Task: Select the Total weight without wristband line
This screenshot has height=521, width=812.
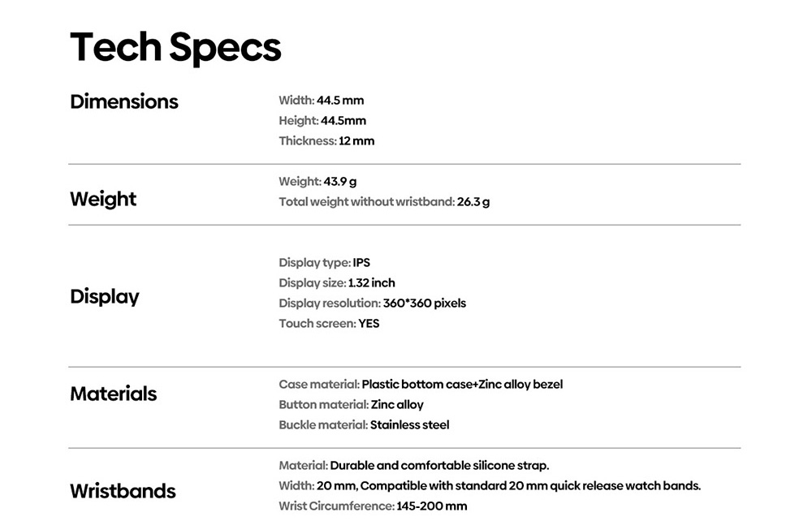Action: (384, 202)
